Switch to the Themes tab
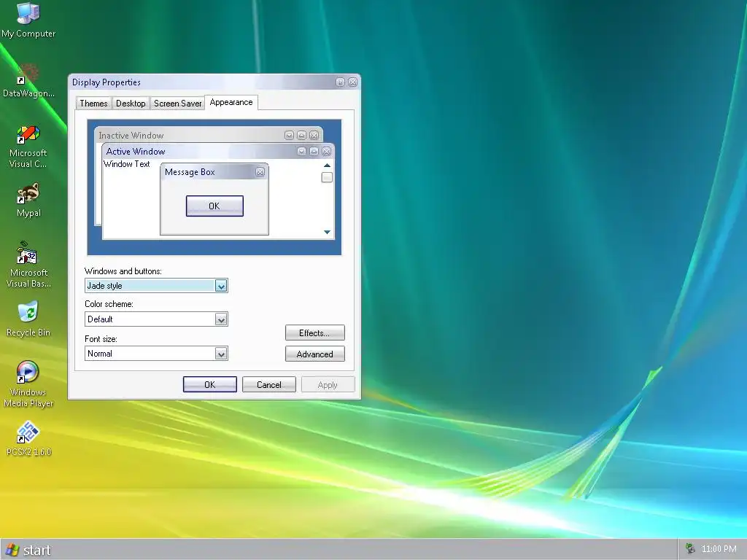 click(x=93, y=104)
